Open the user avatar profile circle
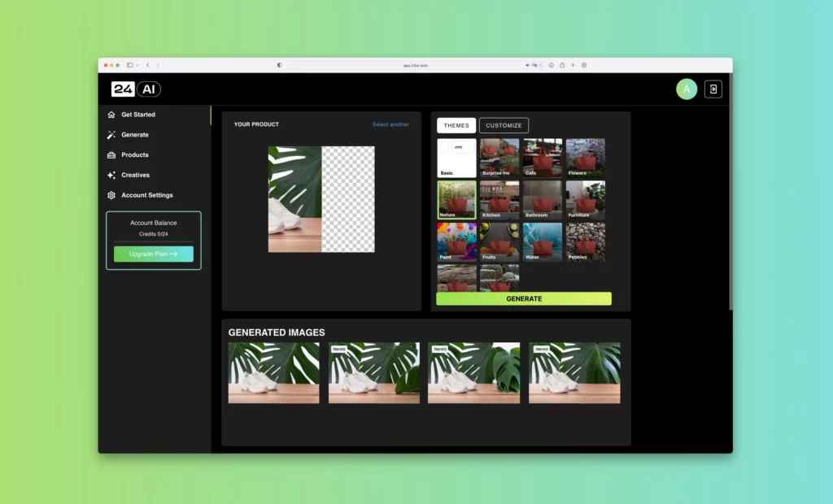This screenshot has height=504, width=833. pos(687,89)
